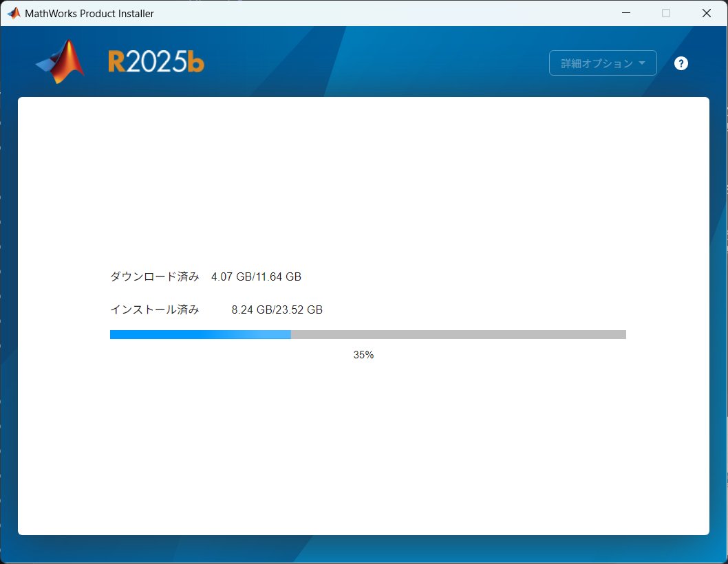Close the MathWorks Product Installer window
The height and width of the screenshot is (564, 728).
coord(706,13)
